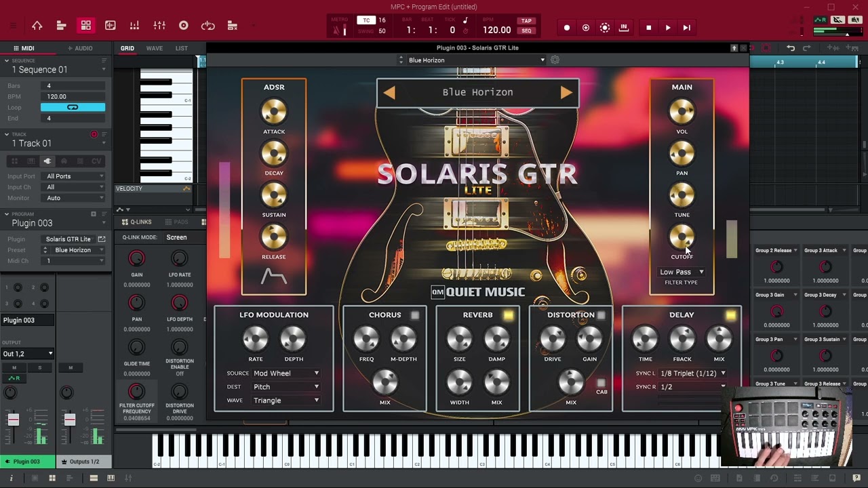Viewport: 868px width, 488px height.
Task: Open the Input Ch dropdown
Action: 73,187
